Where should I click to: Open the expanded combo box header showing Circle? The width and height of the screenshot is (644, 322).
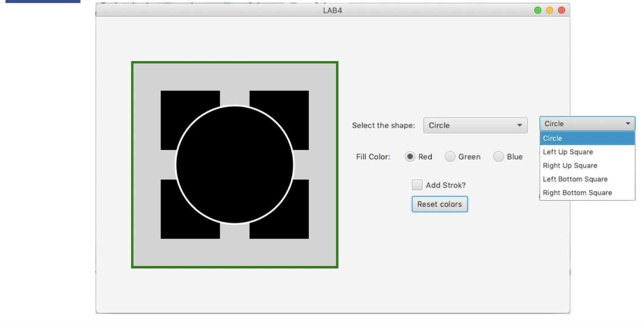(x=587, y=124)
